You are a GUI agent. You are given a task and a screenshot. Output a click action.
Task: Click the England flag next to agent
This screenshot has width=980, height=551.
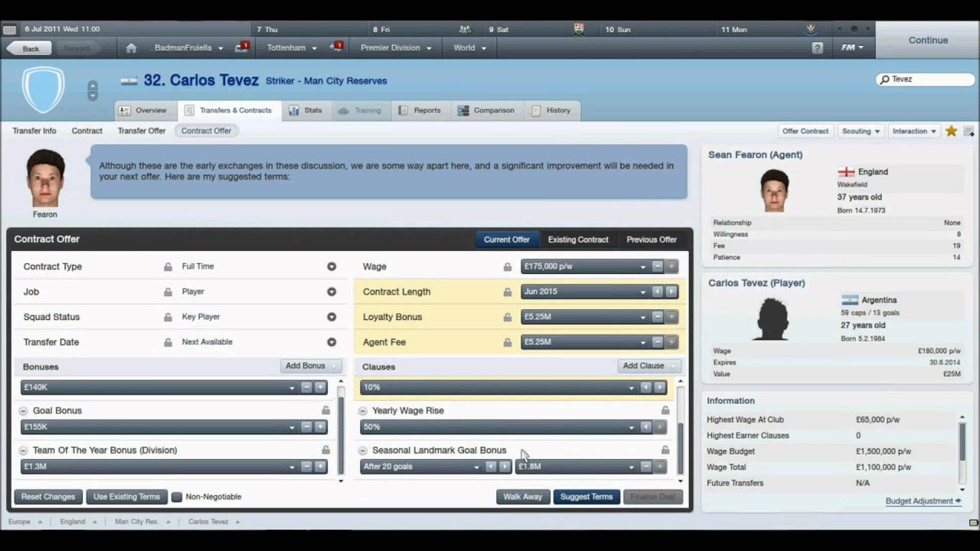(846, 172)
